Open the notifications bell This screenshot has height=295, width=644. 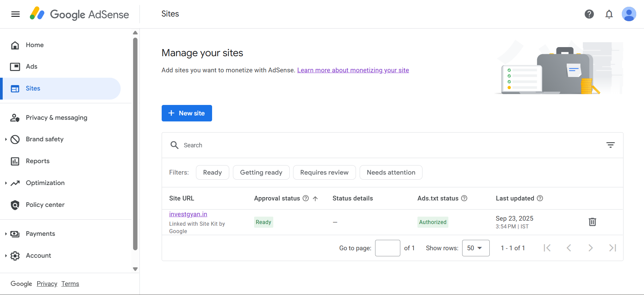[609, 14]
